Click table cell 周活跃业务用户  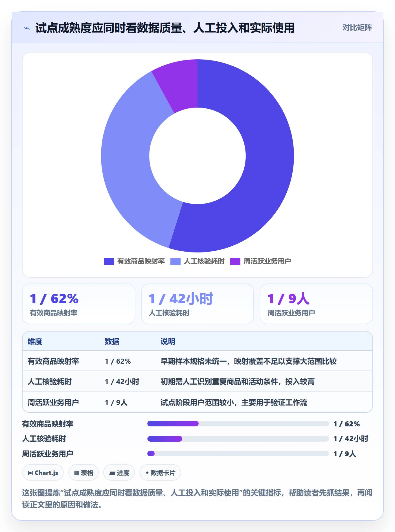click(x=53, y=402)
